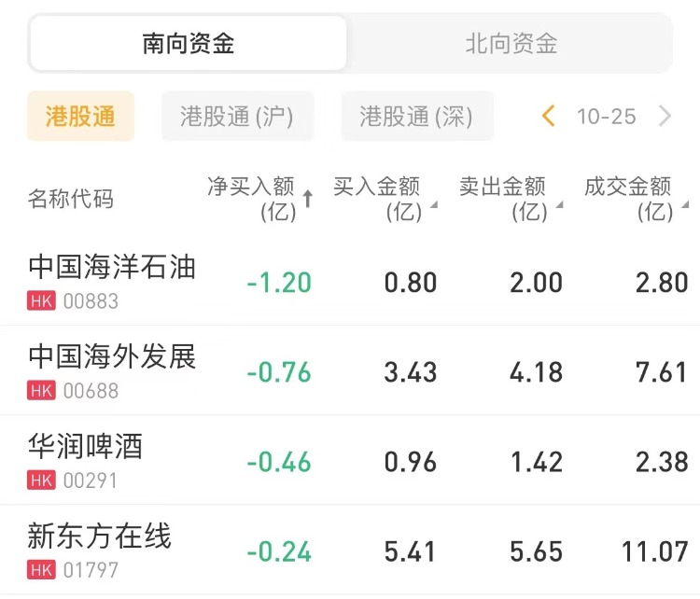Go to previous date with left arrow
Screen dimensions: 700x599
point(549,117)
